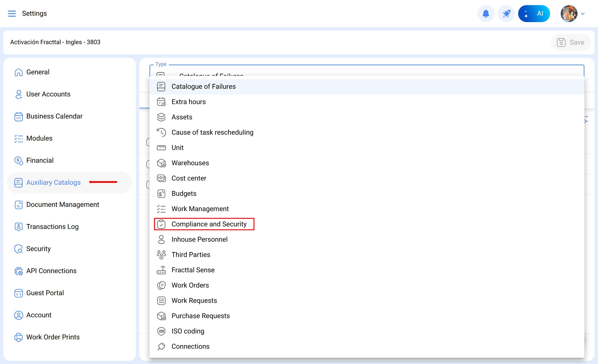This screenshot has height=364, width=598.
Task: Click the user avatar photo
Action: pos(569,14)
